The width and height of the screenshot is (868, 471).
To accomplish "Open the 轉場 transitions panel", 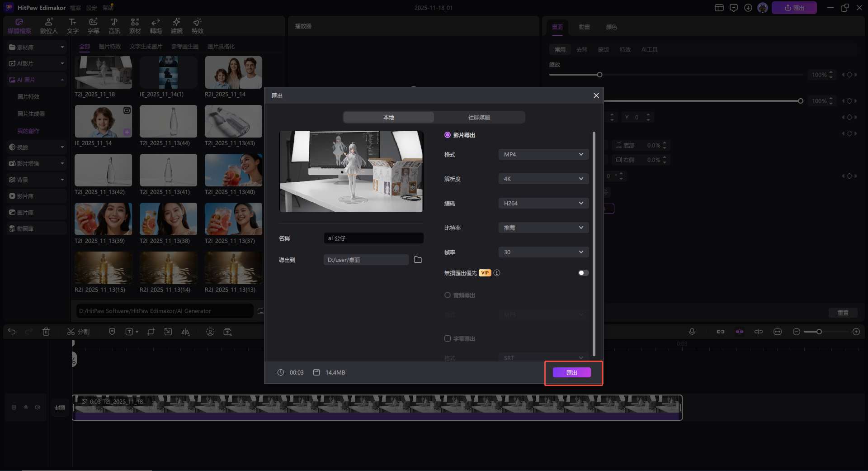I will 156,26.
